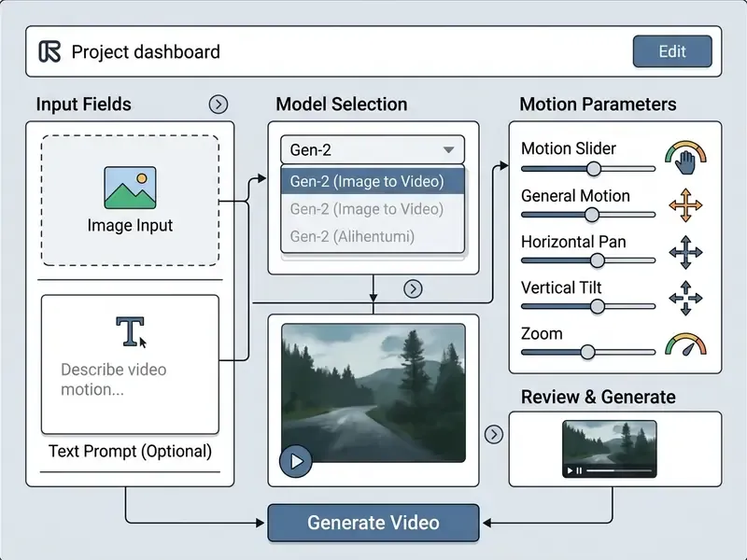Click the General Motion label

coord(575,196)
